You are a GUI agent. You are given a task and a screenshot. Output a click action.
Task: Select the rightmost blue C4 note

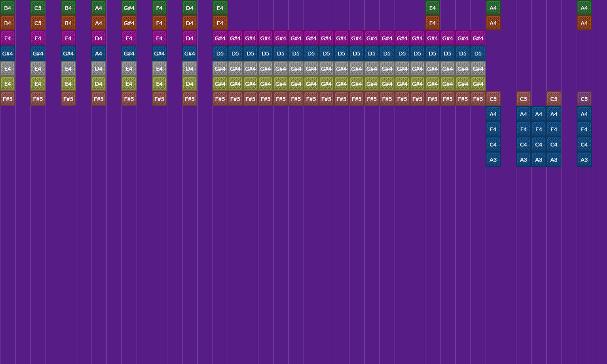click(x=584, y=144)
